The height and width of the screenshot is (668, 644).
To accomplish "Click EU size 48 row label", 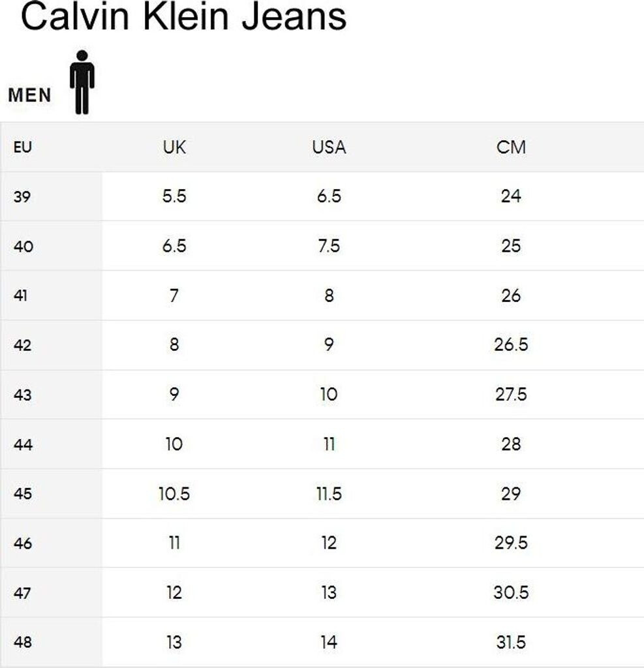I will pos(22,643).
